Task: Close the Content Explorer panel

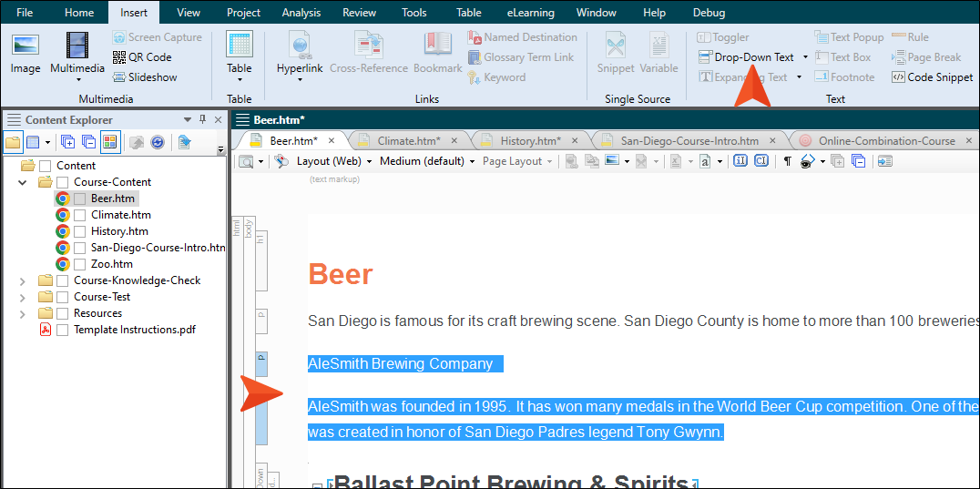Action: coord(218,120)
